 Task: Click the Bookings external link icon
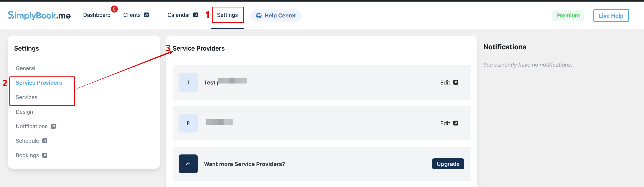pos(45,155)
